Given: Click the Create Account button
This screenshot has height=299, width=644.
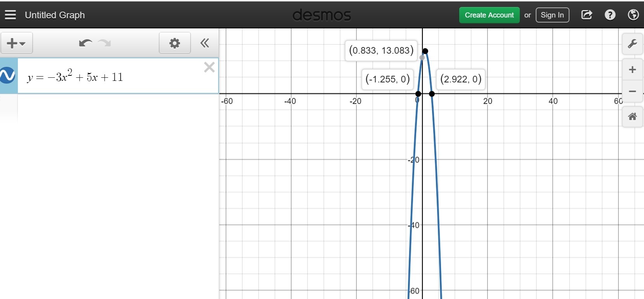Looking at the screenshot, I should [x=489, y=15].
